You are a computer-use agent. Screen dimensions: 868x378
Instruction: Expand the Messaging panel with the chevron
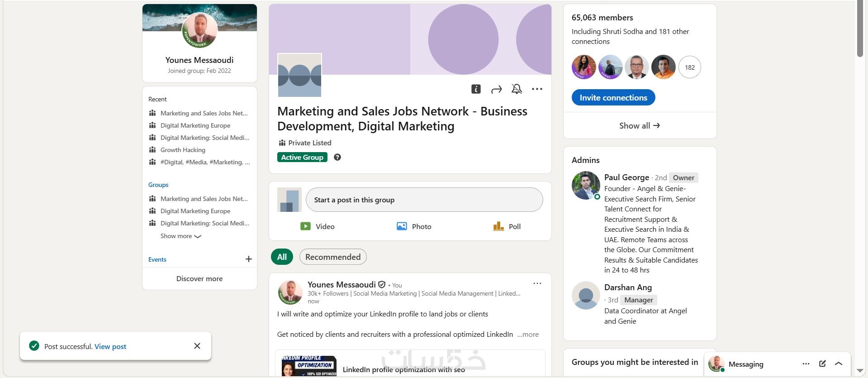[x=839, y=364]
